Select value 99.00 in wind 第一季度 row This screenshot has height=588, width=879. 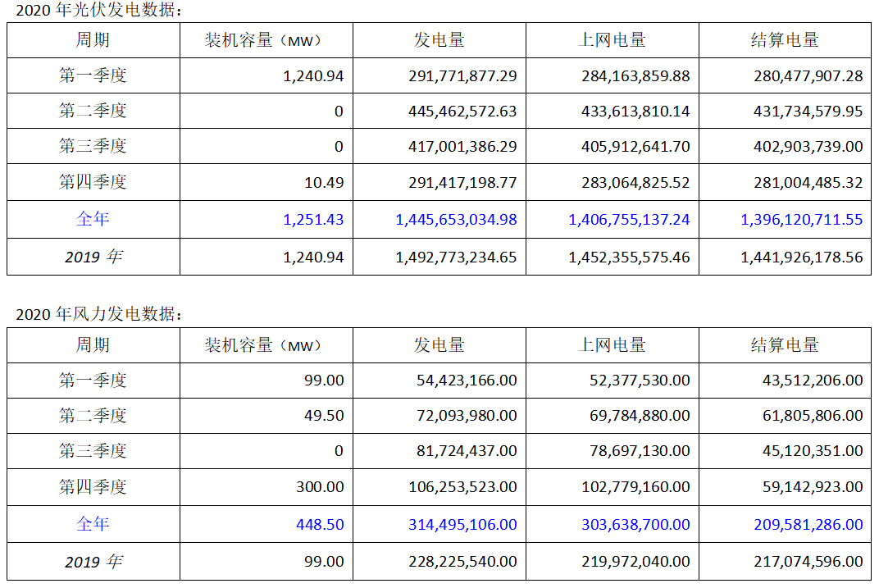324,380
